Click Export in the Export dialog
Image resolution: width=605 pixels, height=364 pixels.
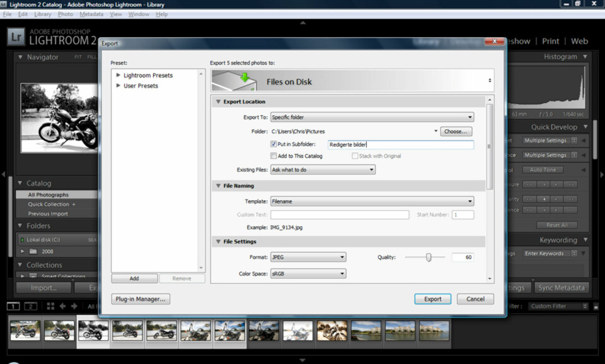pos(432,299)
